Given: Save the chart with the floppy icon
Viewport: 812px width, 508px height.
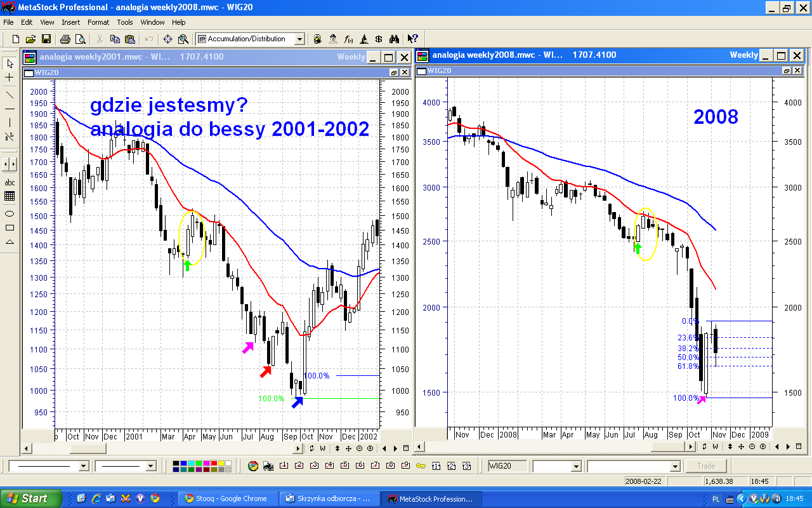Looking at the screenshot, I should [x=46, y=39].
